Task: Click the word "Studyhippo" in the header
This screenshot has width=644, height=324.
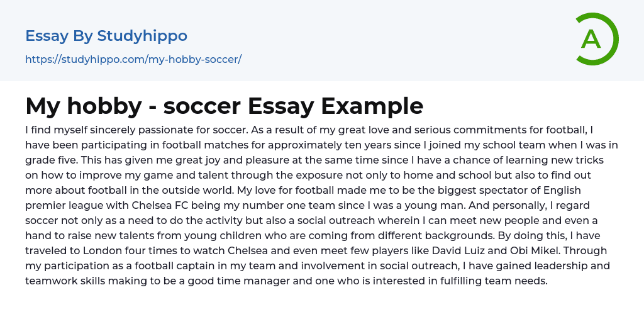Action: coord(142,36)
